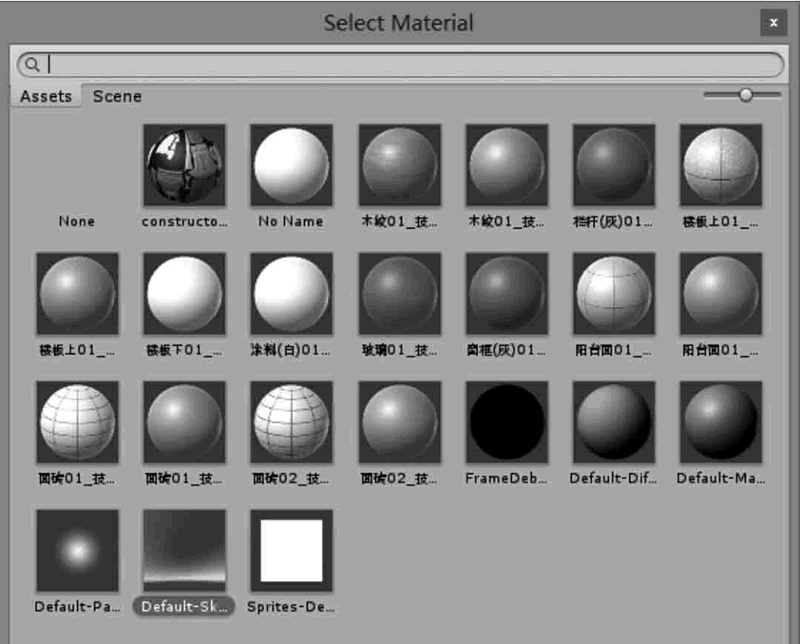The width and height of the screenshot is (800, 644).
Task: Click the Default-Sk skybox material
Action: [x=184, y=550]
